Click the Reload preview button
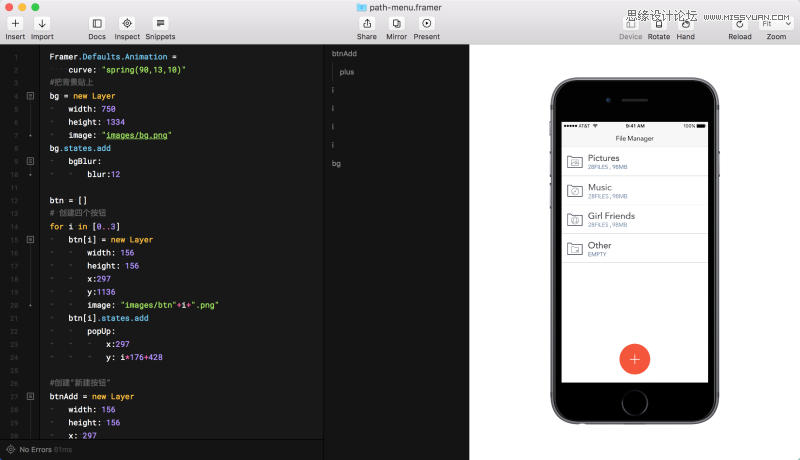 coord(740,24)
